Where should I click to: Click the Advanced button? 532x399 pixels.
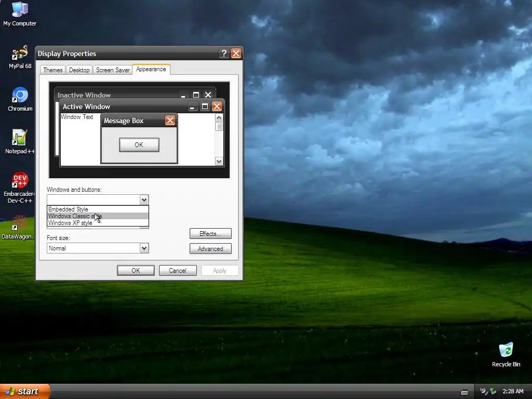[210, 249]
